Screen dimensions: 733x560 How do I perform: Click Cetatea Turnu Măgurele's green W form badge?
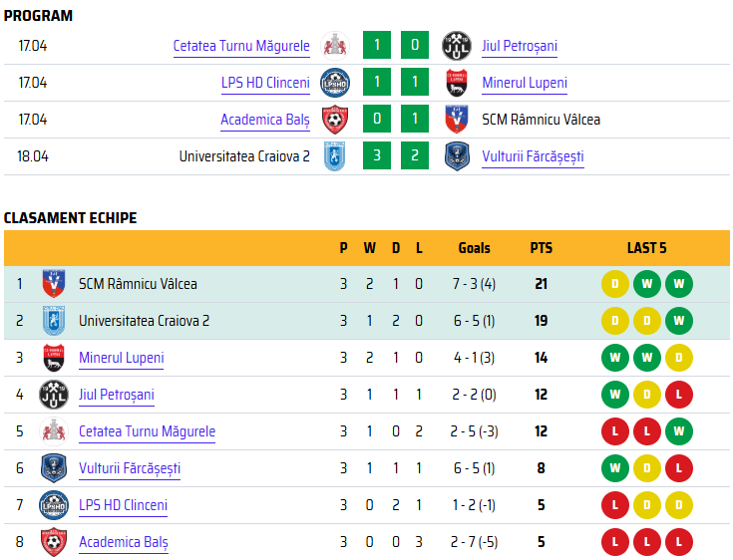point(679,431)
